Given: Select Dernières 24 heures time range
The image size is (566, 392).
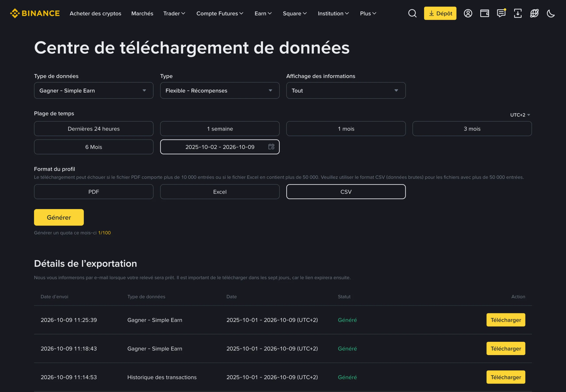Looking at the screenshot, I should click(x=94, y=128).
